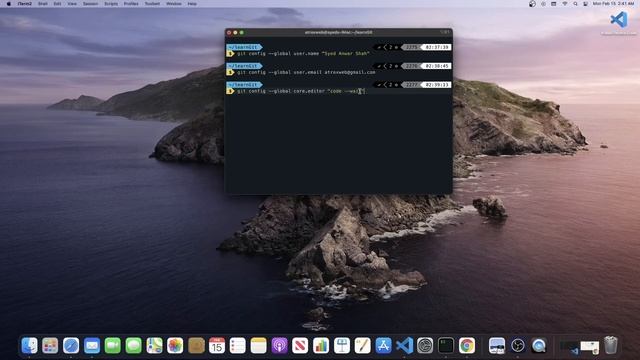Screen dimensions: 640x360
Task: Open Spotlight search in menu bar
Action: [x=575, y=4]
